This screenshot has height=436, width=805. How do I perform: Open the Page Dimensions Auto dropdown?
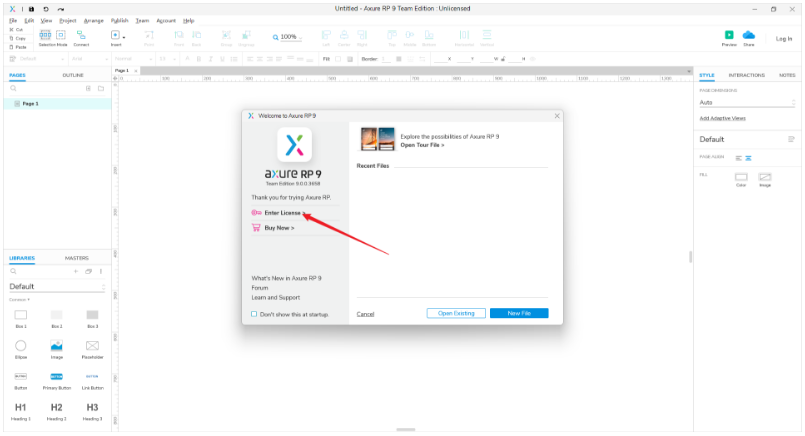pos(747,103)
